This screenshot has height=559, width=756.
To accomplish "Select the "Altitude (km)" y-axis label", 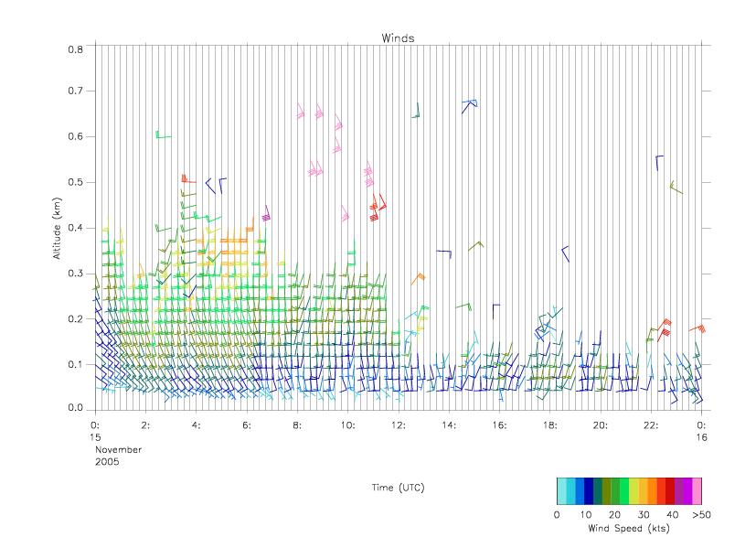I will coord(57,229).
